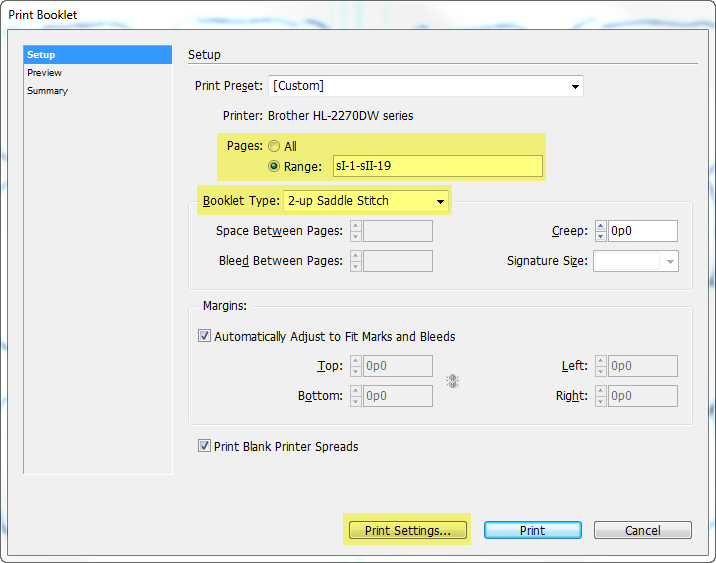
Task: Open the Summary section
Action: (48, 91)
